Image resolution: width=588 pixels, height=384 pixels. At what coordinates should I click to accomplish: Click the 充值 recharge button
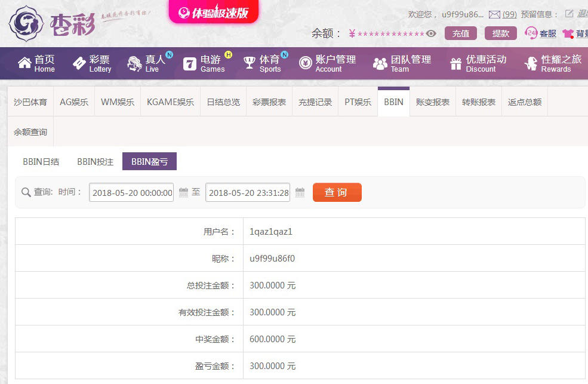(x=460, y=33)
